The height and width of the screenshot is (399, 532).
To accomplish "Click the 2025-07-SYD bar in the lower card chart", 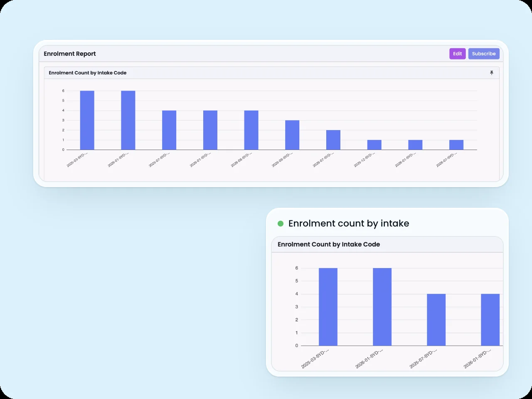I will point(436,320).
